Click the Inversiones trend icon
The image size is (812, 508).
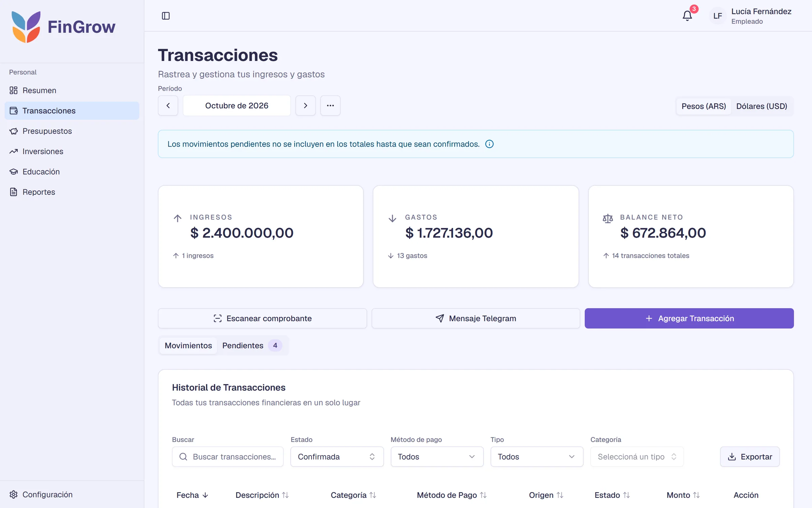click(x=14, y=151)
